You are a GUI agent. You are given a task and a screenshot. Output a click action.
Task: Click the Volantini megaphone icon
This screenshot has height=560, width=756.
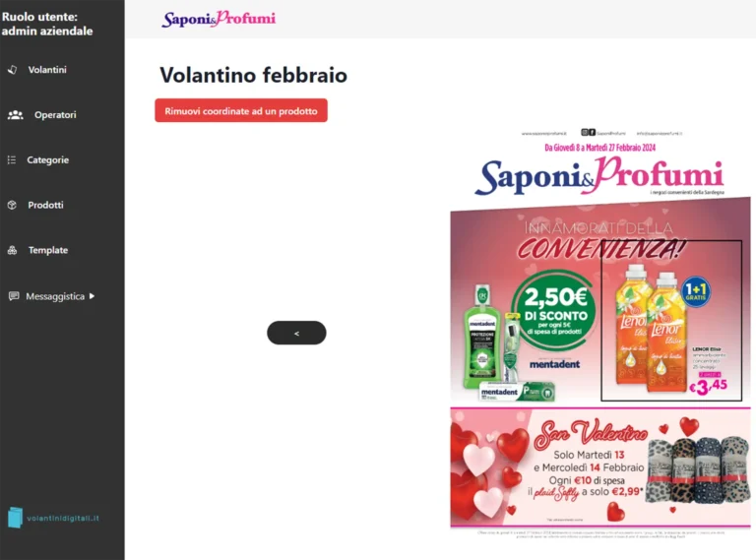point(13,70)
